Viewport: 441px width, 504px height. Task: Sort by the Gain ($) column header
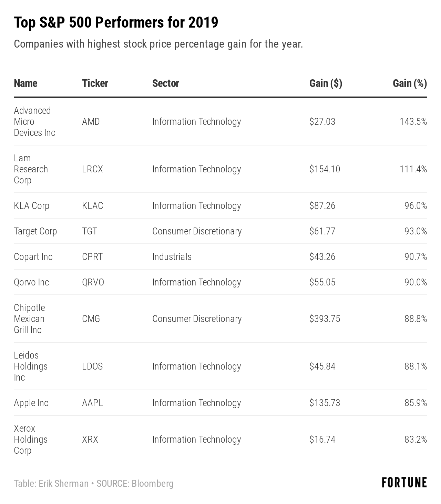pyautogui.click(x=326, y=83)
